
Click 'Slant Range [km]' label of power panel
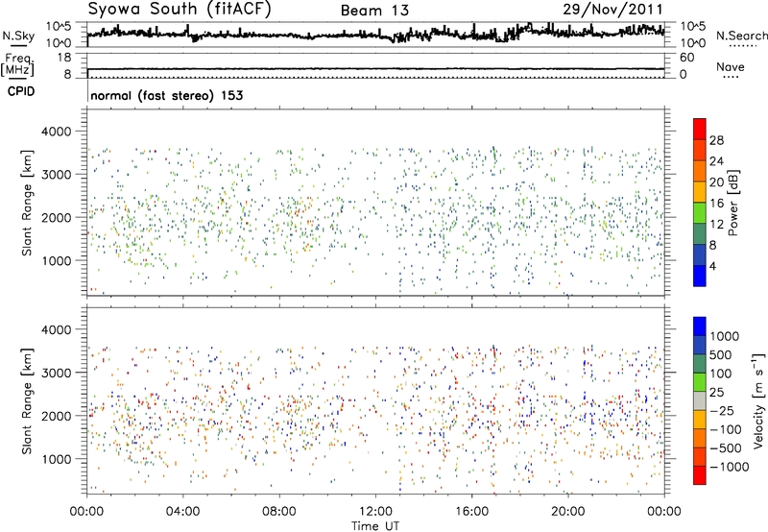click(27, 203)
